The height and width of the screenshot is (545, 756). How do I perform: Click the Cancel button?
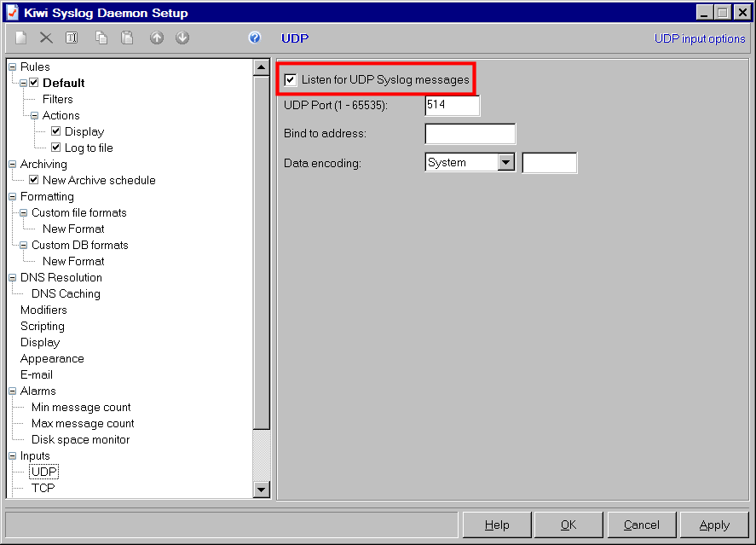(641, 525)
